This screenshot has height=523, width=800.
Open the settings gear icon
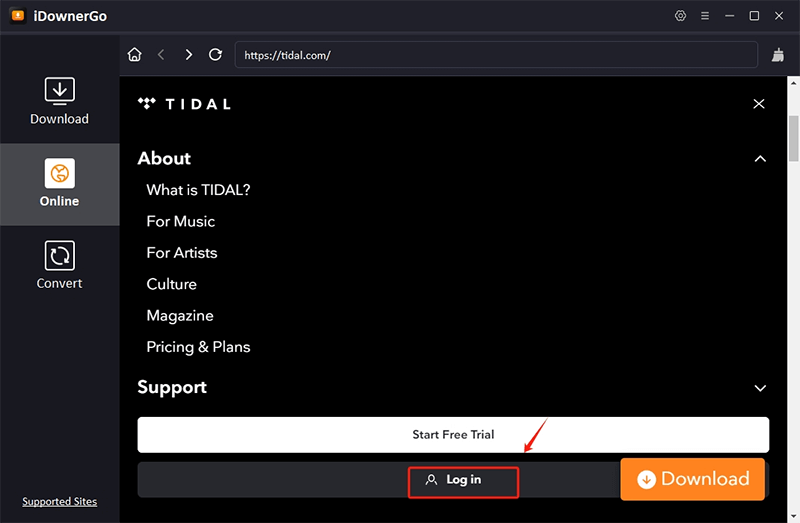click(x=681, y=16)
